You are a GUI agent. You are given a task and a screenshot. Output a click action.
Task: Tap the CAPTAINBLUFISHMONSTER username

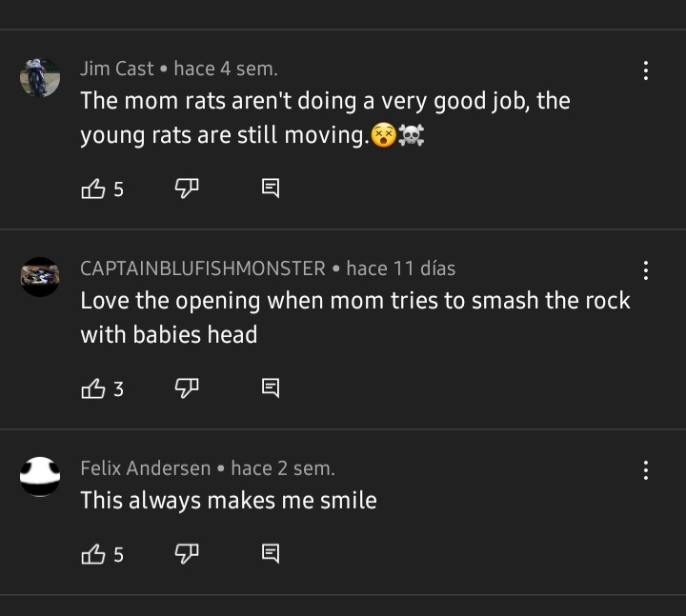point(202,268)
